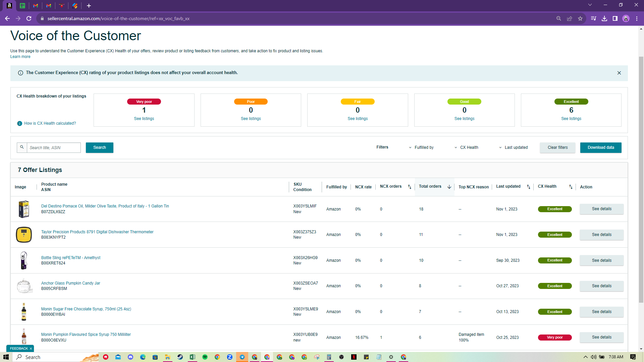Open Taylor Dishwasher Thermometer product link

[97, 232]
